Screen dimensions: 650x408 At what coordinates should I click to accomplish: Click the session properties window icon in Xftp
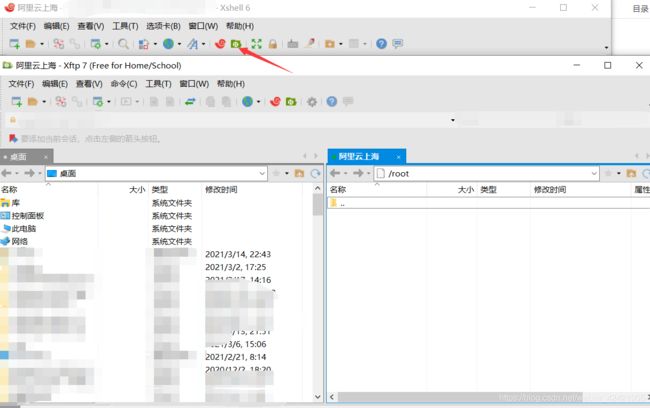pos(97,101)
